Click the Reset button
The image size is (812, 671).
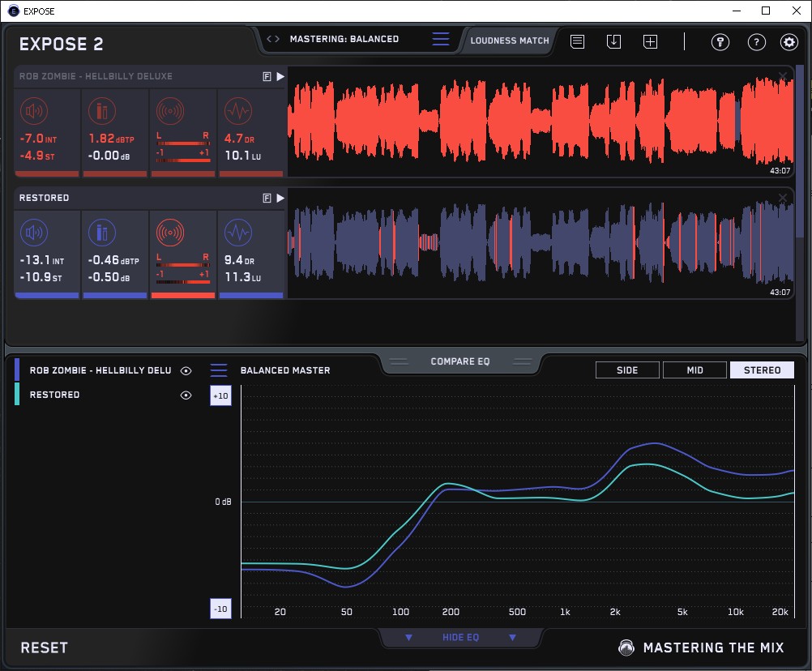point(45,647)
